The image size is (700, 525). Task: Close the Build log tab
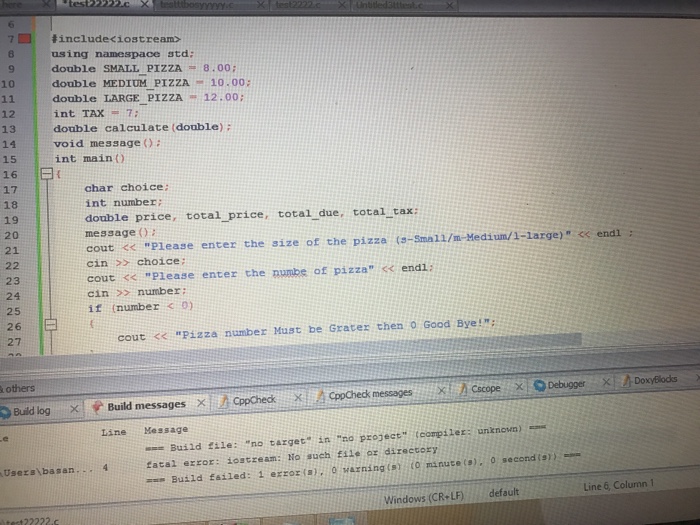74,408
